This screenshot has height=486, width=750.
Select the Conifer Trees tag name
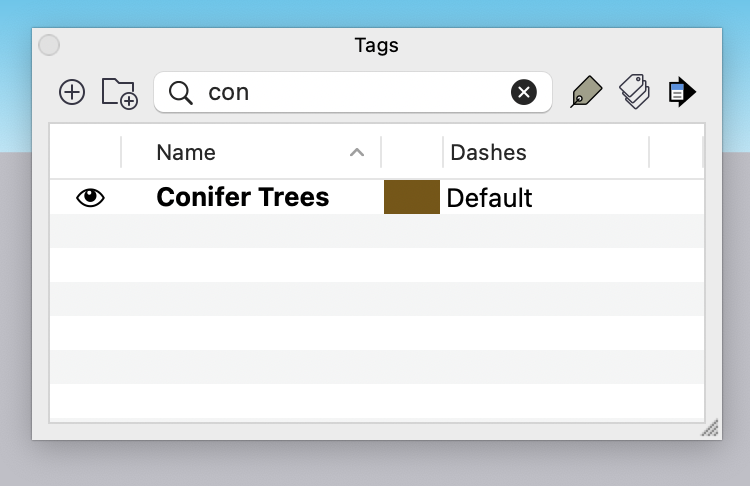(243, 197)
